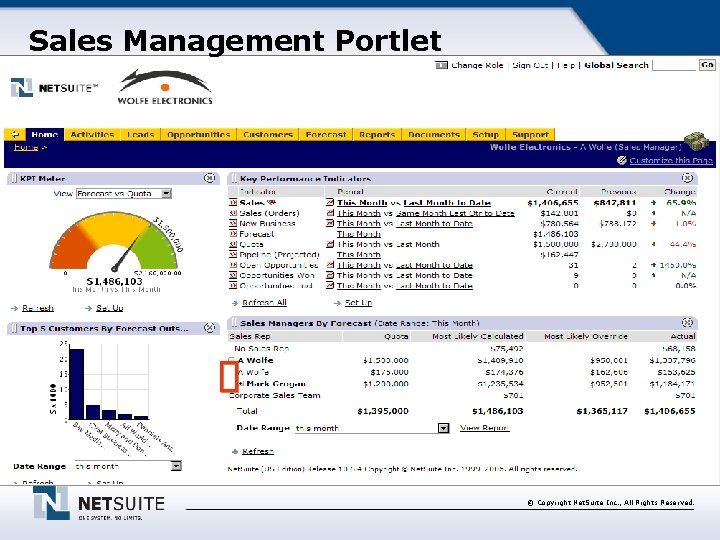The width and height of the screenshot is (720, 540).
Task: Click the back arrow icon beside Home tab
Action: (x=15, y=134)
